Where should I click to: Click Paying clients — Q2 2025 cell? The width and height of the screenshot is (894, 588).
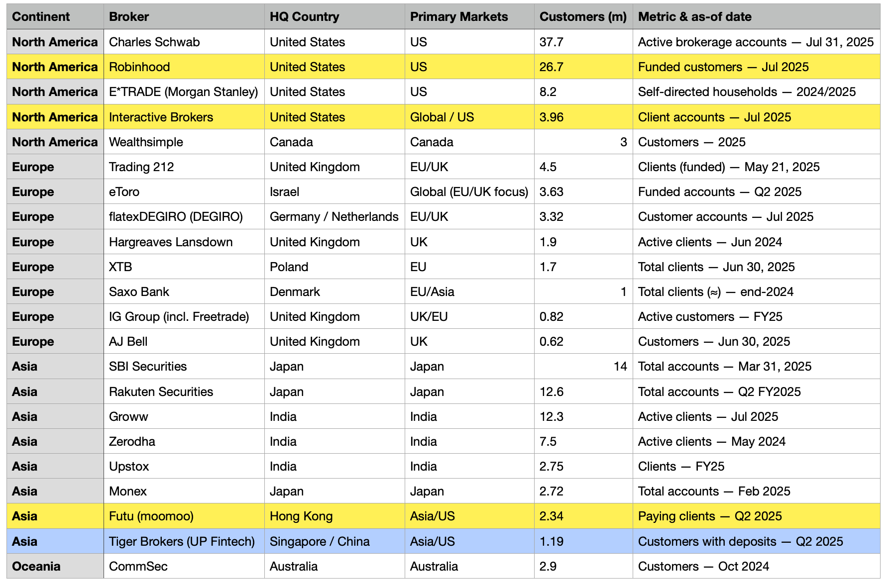(x=757, y=516)
